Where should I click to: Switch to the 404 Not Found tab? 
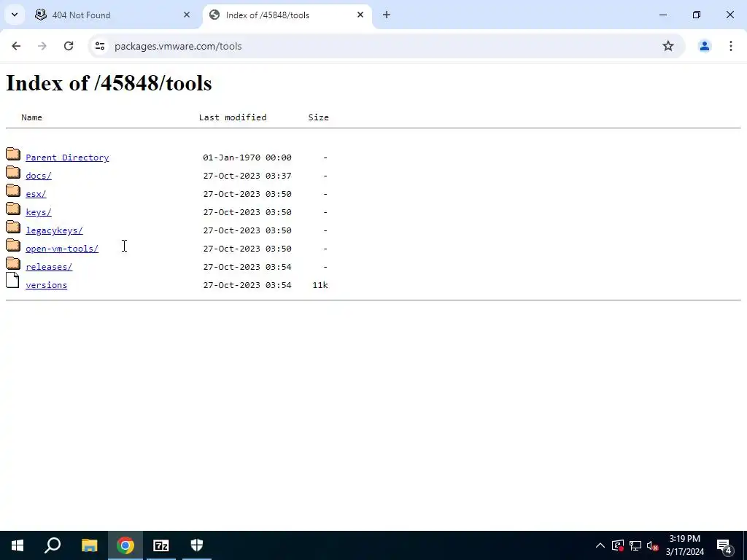(x=114, y=15)
